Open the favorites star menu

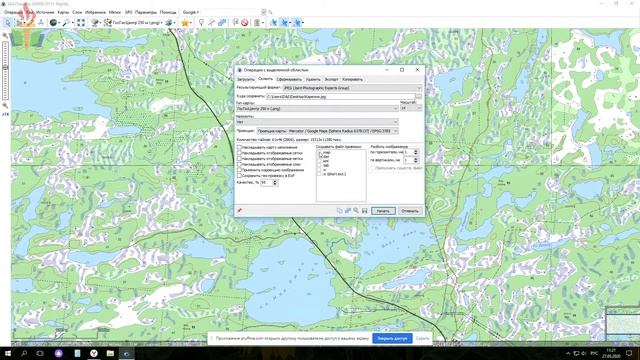coord(185,23)
